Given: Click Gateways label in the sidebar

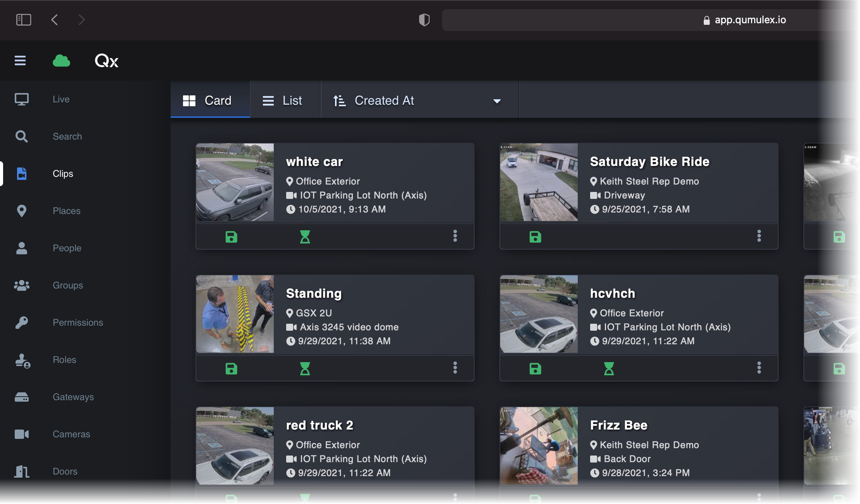Looking at the screenshot, I should point(73,397).
